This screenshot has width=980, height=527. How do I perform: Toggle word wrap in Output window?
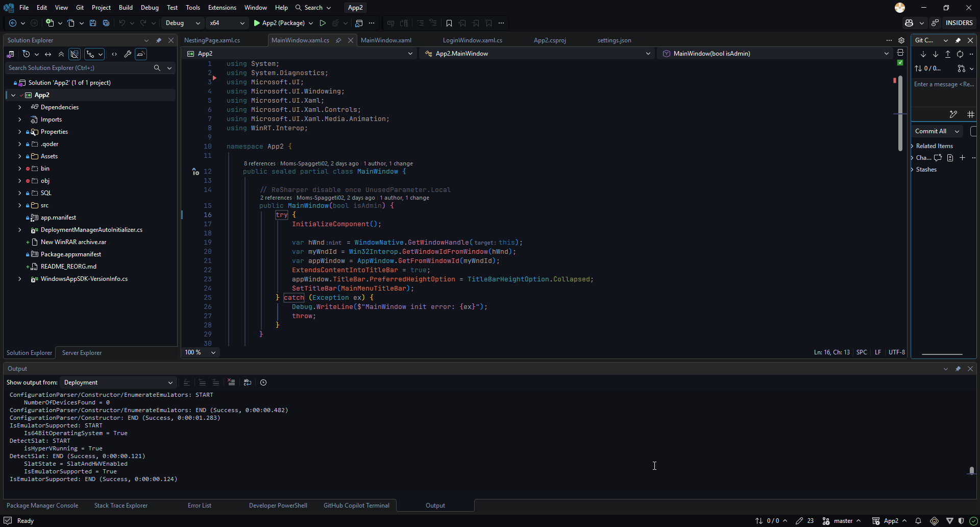coord(248,382)
